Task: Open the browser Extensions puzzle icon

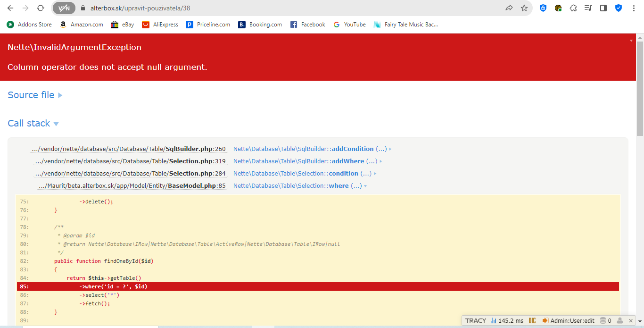Action: coord(573,8)
